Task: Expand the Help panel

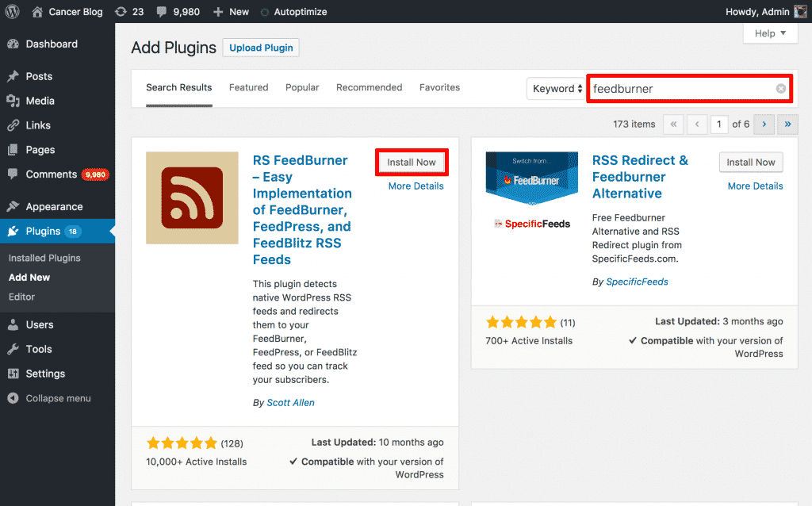Action: tap(768, 33)
